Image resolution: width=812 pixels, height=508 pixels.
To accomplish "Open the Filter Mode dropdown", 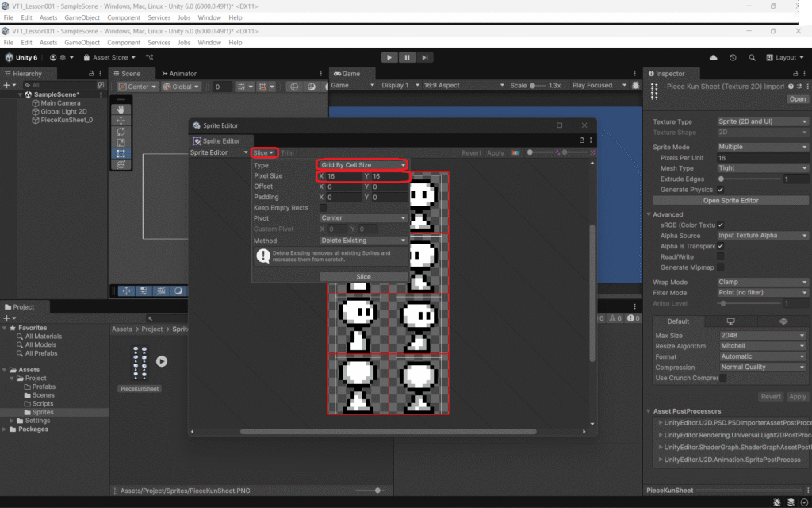I will click(762, 293).
